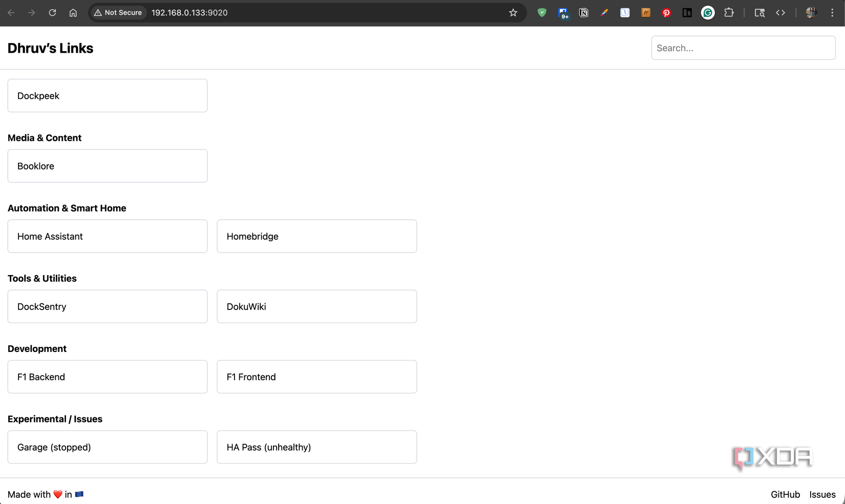This screenshot has height=504, width=845.
Task: Open the Issues footer link
Action: click(822, 494)
